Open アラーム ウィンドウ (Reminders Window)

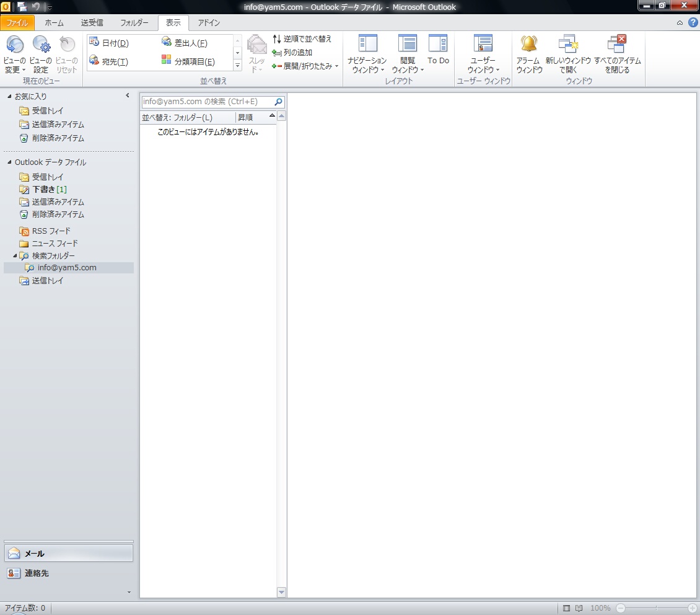point(529,54)
